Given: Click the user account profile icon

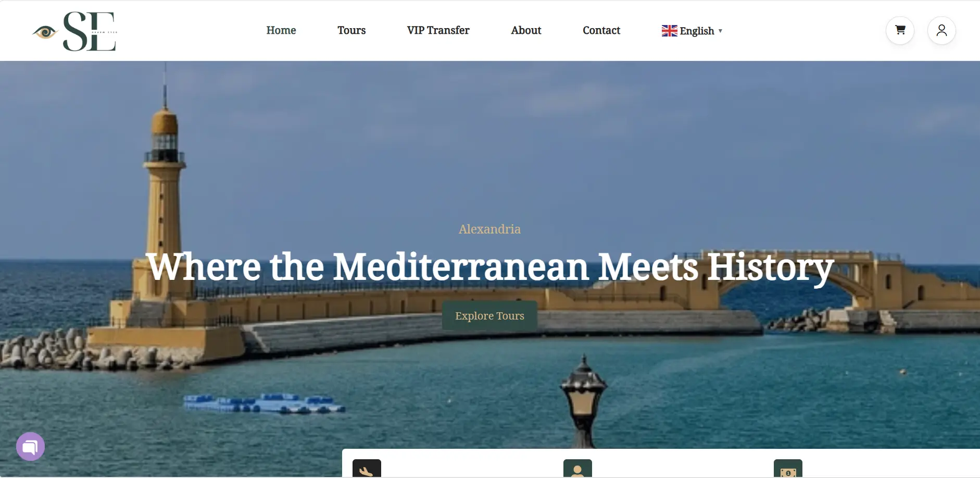Looking at the screenshot, I should click(941, 30).
